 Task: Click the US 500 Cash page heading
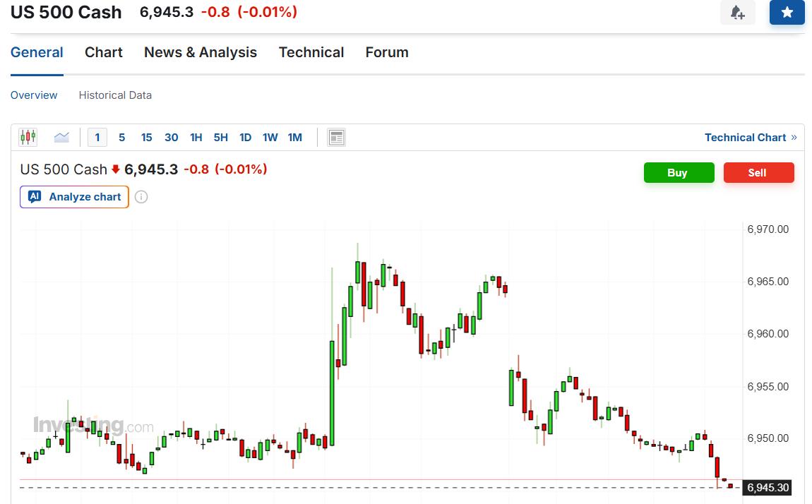(66, 12)
